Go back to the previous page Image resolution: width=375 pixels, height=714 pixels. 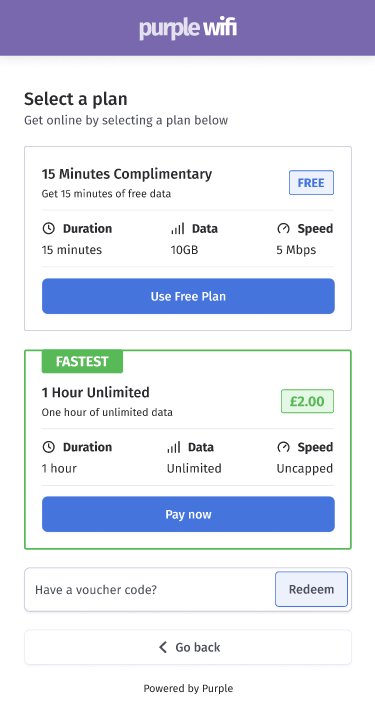(188, 647)
